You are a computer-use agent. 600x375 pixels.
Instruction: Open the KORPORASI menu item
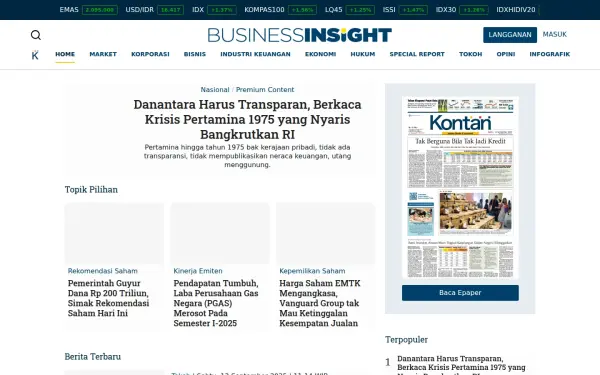pos(150,54)
